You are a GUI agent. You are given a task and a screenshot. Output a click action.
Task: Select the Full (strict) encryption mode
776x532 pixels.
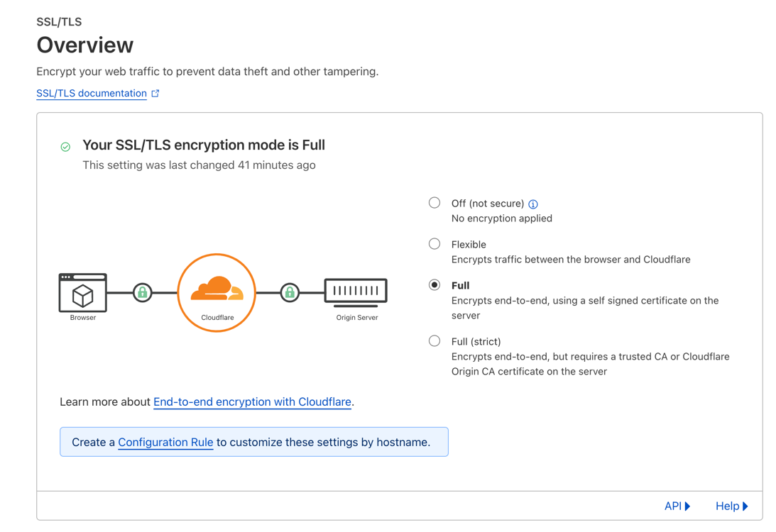(434, 340)
